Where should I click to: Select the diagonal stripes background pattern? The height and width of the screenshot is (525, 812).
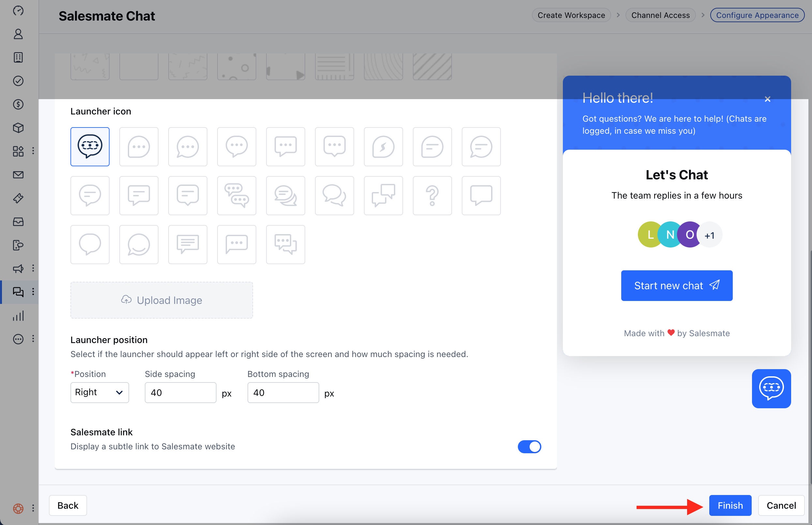[432, 67]
